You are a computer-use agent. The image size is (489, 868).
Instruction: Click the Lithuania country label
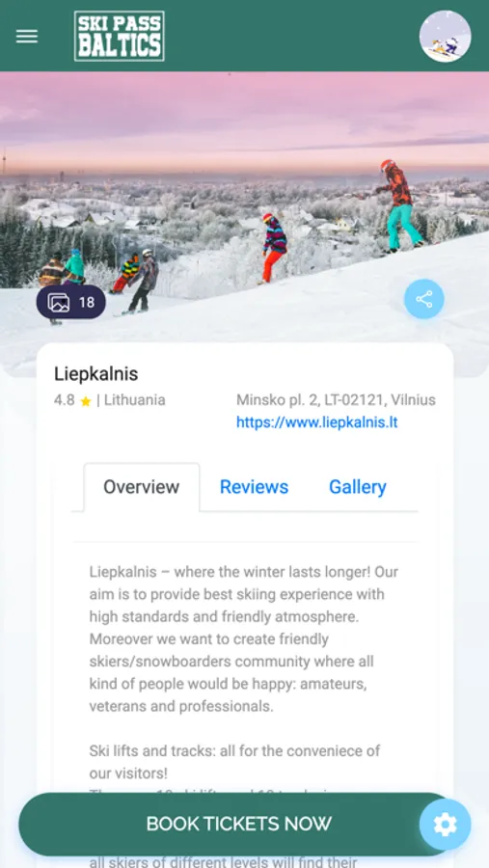tap(135, 400)
